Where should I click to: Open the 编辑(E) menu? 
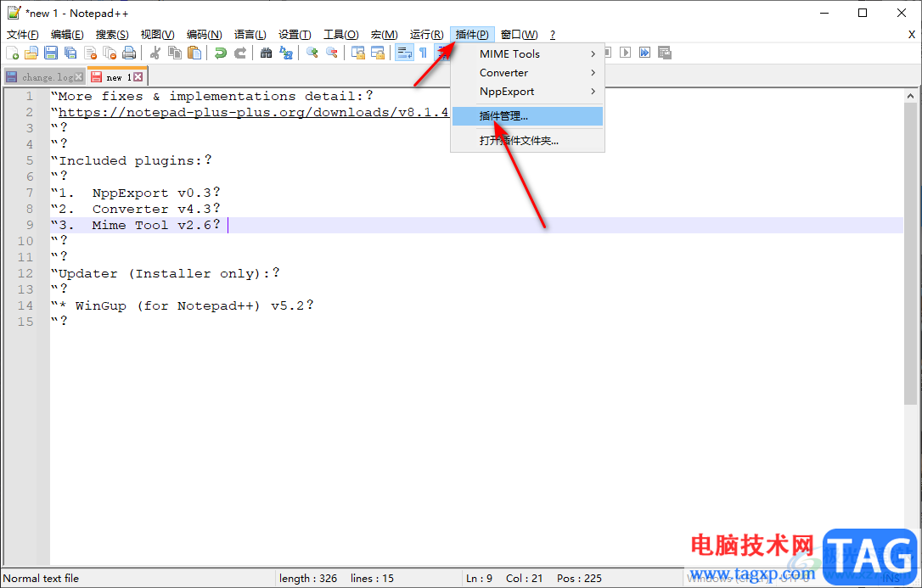[x=67, y=35]
